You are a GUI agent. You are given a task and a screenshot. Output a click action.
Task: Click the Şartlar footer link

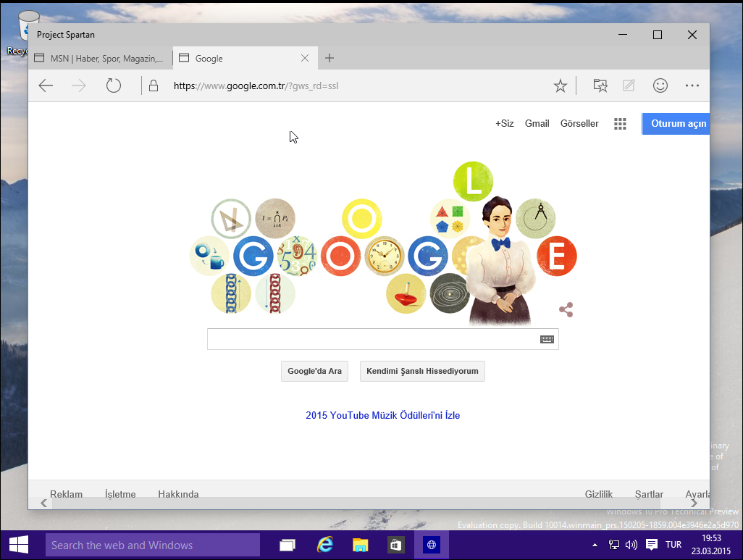pos(649,494)
